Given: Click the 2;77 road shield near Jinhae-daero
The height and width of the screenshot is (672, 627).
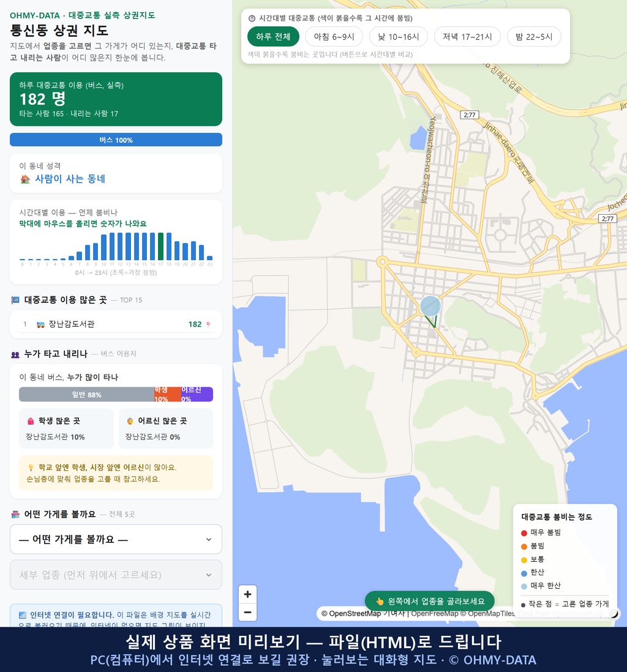Looking at the screenshot, I should 470,115.
